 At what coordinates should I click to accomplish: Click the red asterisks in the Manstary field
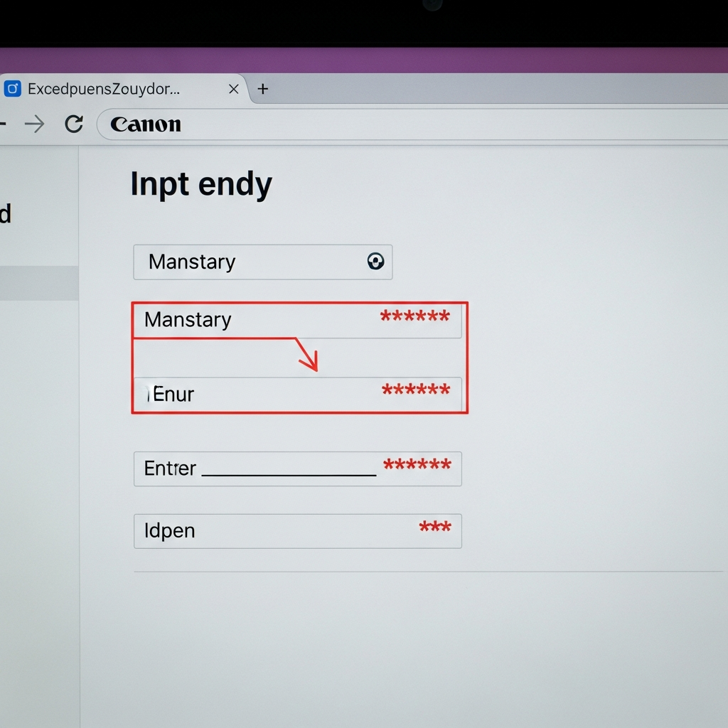(415, 316)
